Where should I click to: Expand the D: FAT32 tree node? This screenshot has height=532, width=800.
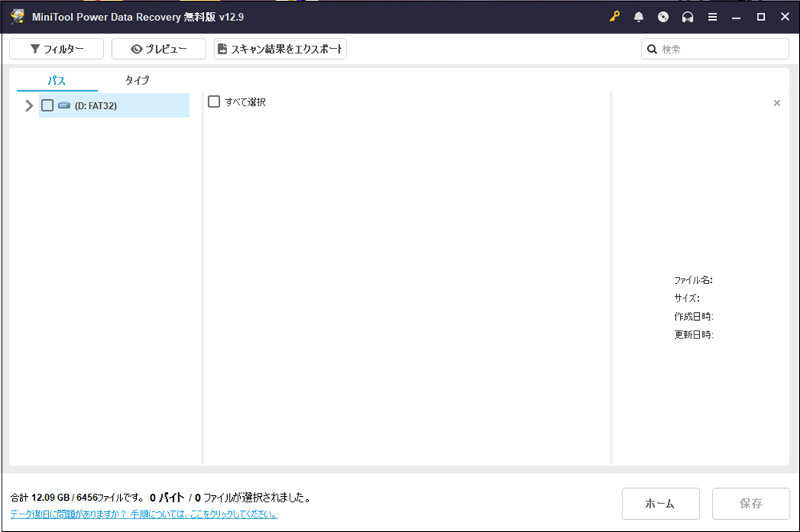29,106
